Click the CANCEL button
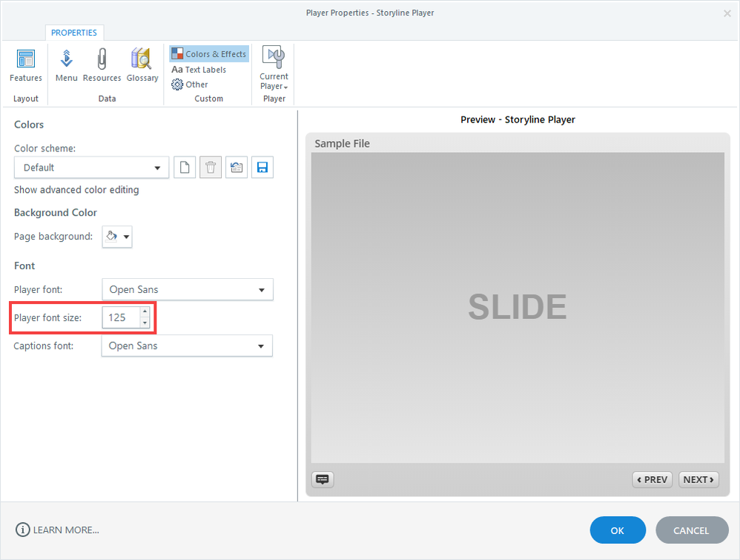The height and width of the screenshot is (560, 740). point(691,530)
